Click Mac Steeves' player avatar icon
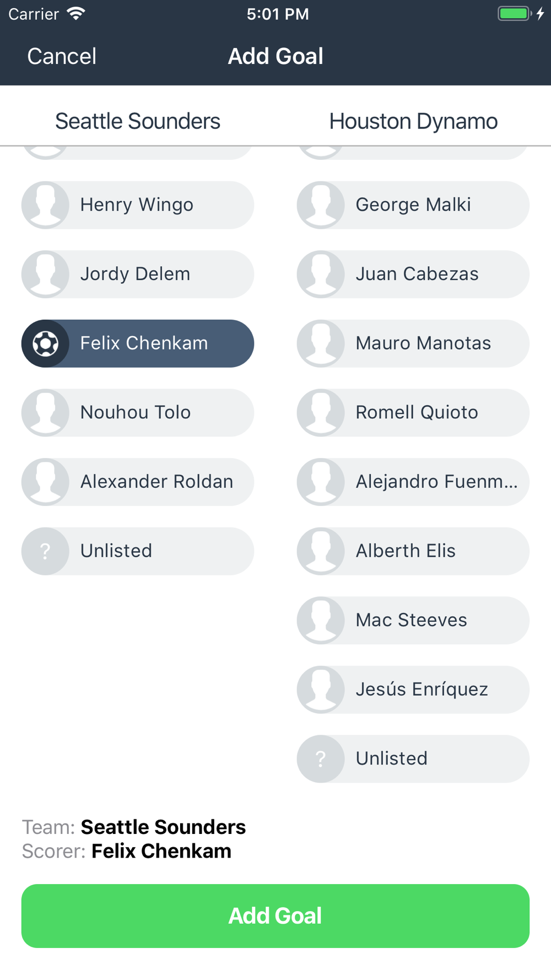Viewport: 551px width, 980px height. click(321, 621)
